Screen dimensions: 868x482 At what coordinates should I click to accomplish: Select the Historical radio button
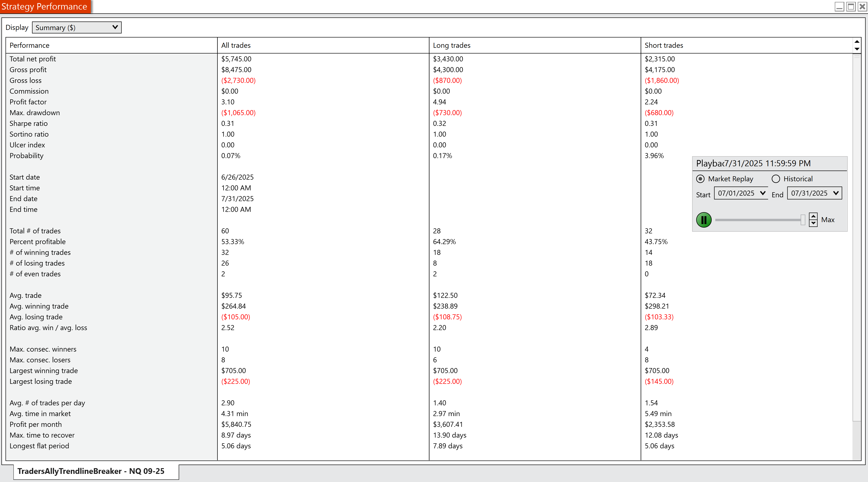click(776, 179)
